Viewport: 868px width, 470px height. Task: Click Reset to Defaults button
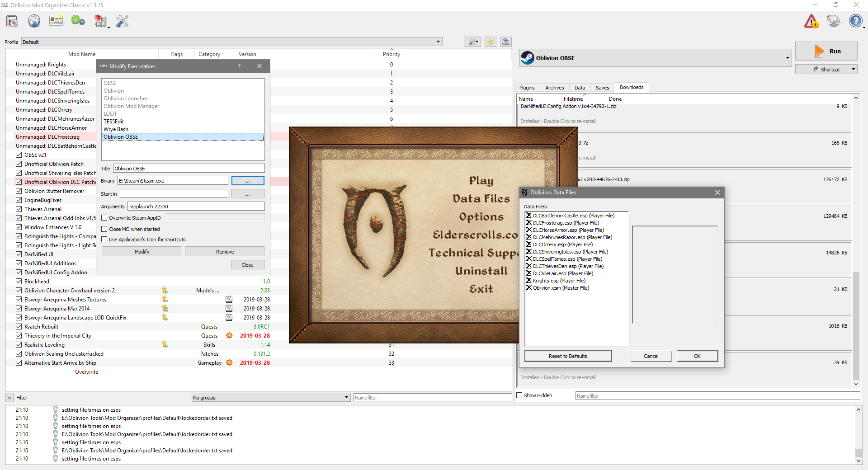[x=568, y=356]
